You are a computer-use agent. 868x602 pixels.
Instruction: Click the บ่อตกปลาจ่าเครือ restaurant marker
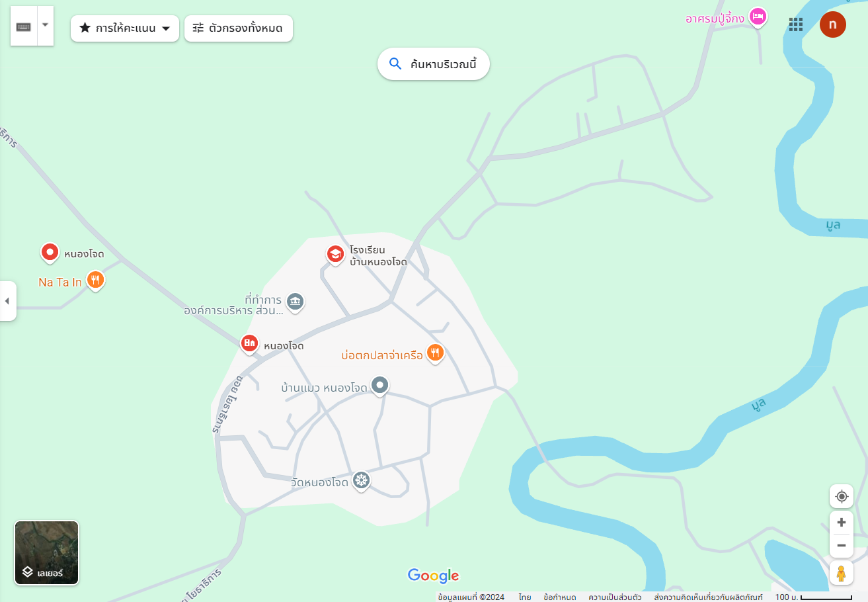click(x=434, y=353)
